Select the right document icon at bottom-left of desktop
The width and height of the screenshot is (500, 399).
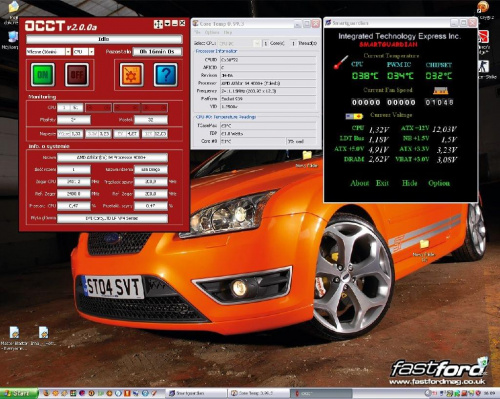pos(44,332)
